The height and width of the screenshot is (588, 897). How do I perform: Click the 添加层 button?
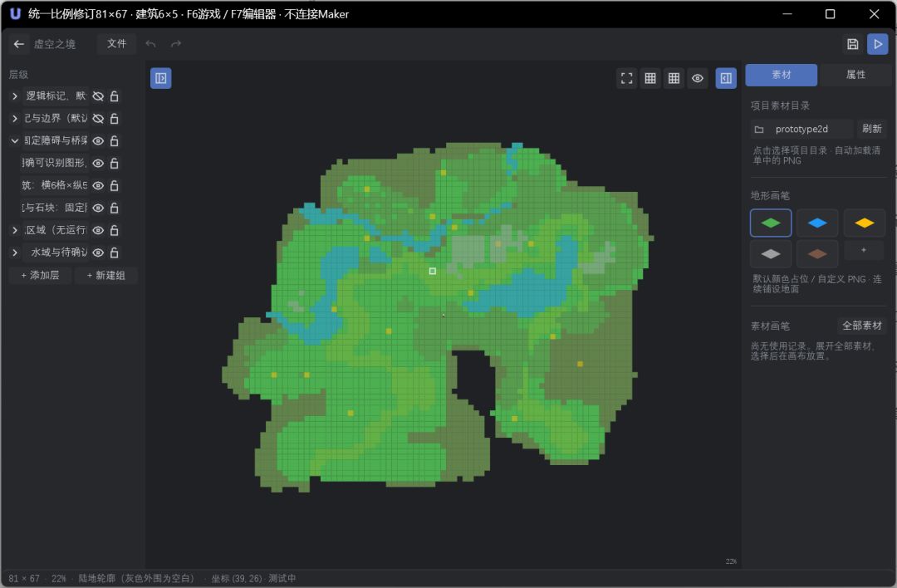click(x=40, y=275)
